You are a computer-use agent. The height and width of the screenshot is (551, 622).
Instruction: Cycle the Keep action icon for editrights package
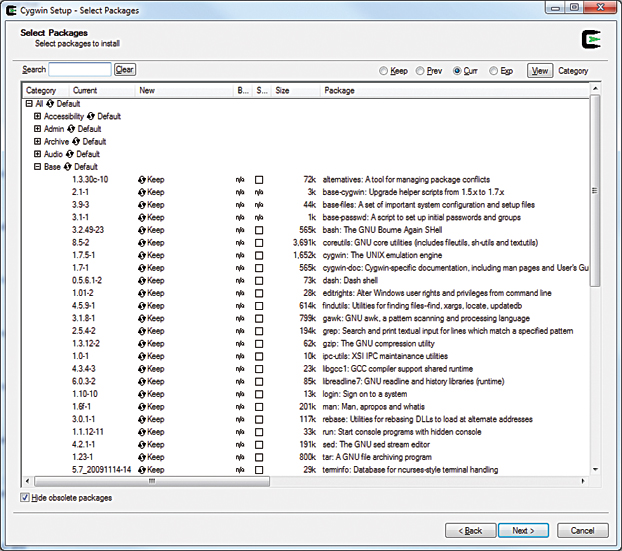point(142,293)
